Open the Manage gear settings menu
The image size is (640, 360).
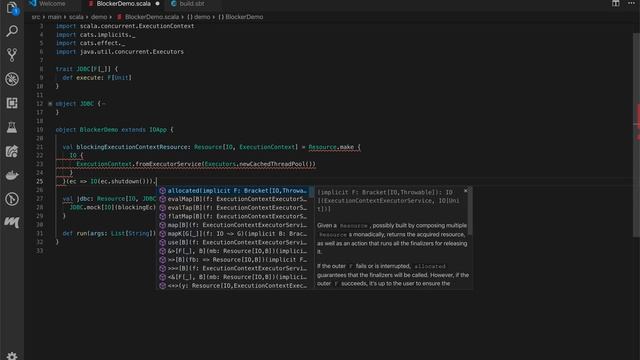12,356
